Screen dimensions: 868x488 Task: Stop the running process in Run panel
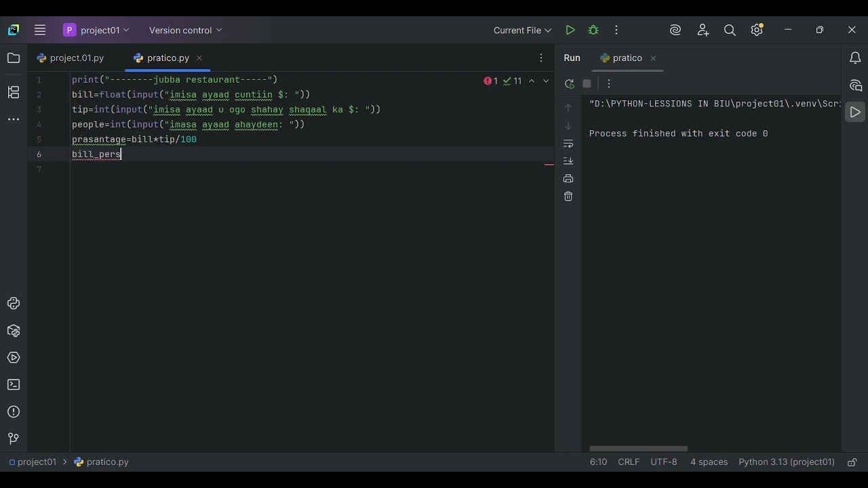point(587,83)
